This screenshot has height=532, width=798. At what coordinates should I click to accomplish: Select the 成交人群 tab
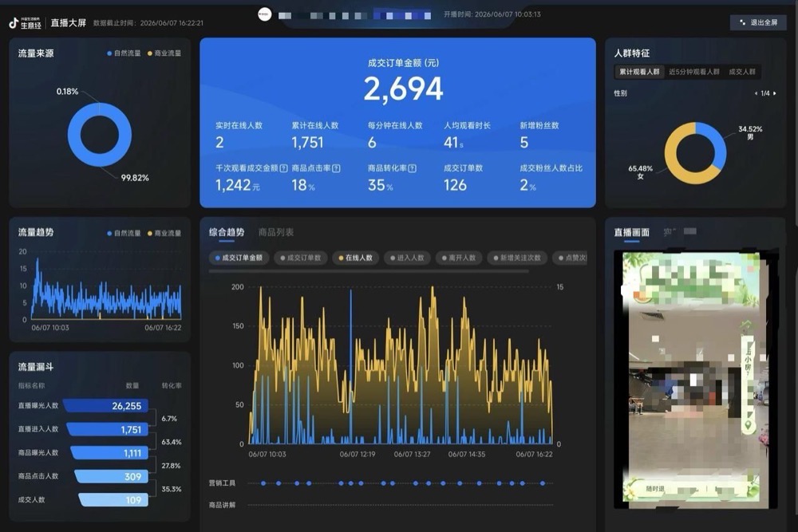(x=742, y=72)
